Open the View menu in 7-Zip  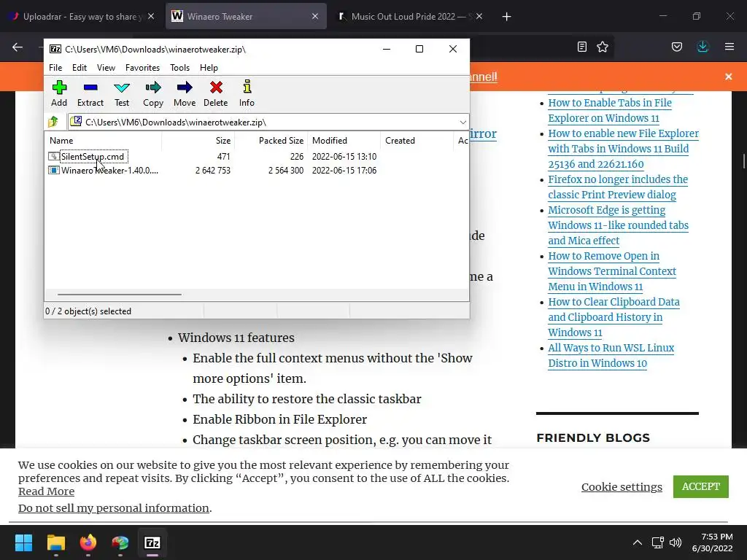pos(106,68)
